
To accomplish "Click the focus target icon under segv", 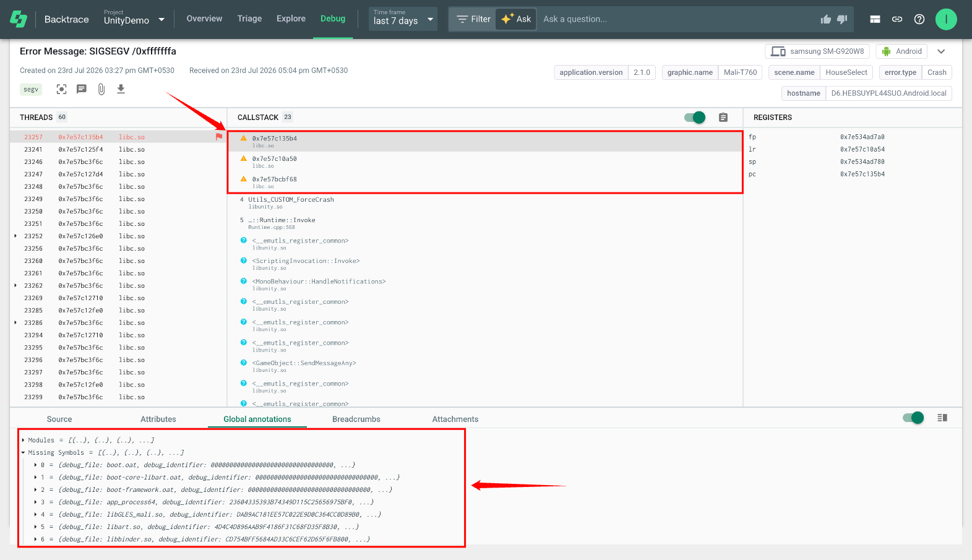I will pyautogui.click(x=61, y=89).
